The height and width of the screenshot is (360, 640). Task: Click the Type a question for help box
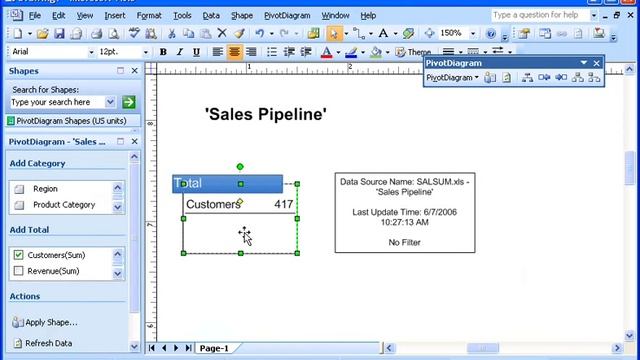[x=540, y=15]
